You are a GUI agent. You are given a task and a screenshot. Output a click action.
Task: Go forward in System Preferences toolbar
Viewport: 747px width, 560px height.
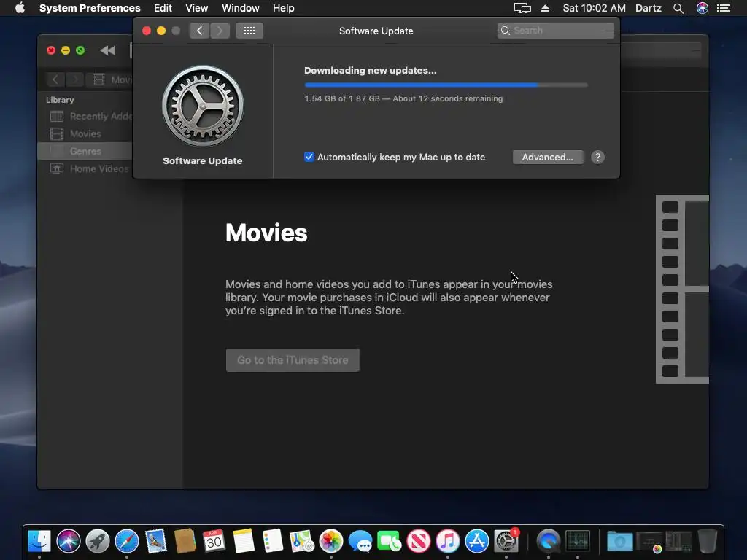(220, 31)
